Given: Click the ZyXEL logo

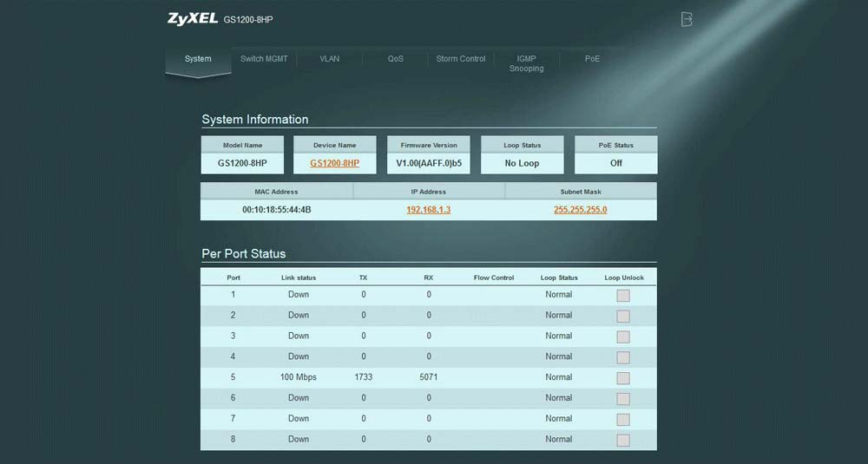Looking at the screenshot, I should pos(192,18).
